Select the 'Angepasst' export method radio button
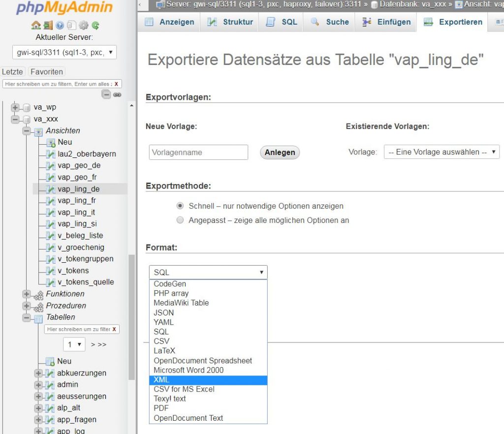 click(180, 220)
